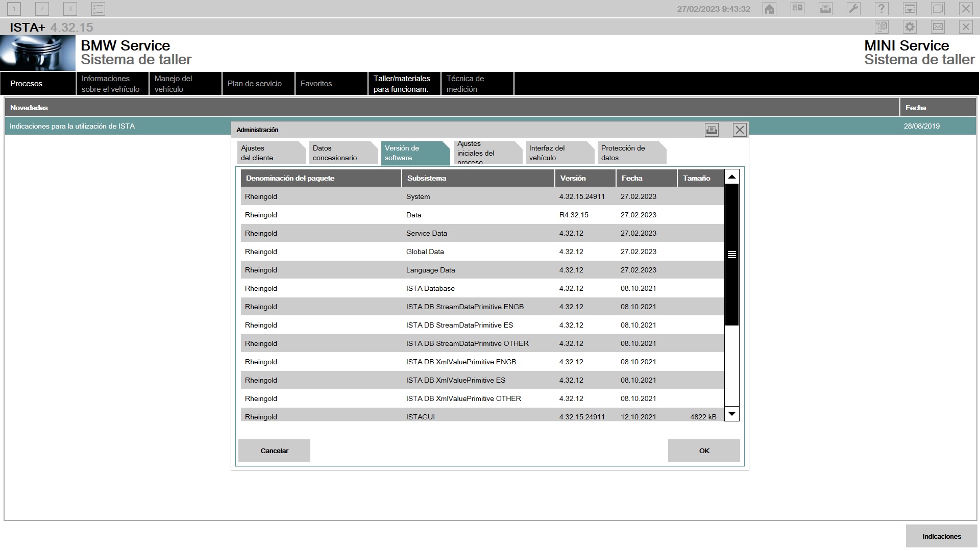The width and height of the screenshot is (980, 551).
Task: Open the Procesos menu
Action: [x=38, y=84]
